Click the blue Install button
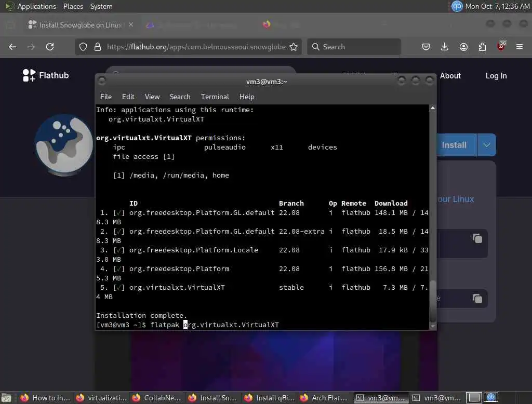This screenshot has width=532, height=404. pos(454,145)
